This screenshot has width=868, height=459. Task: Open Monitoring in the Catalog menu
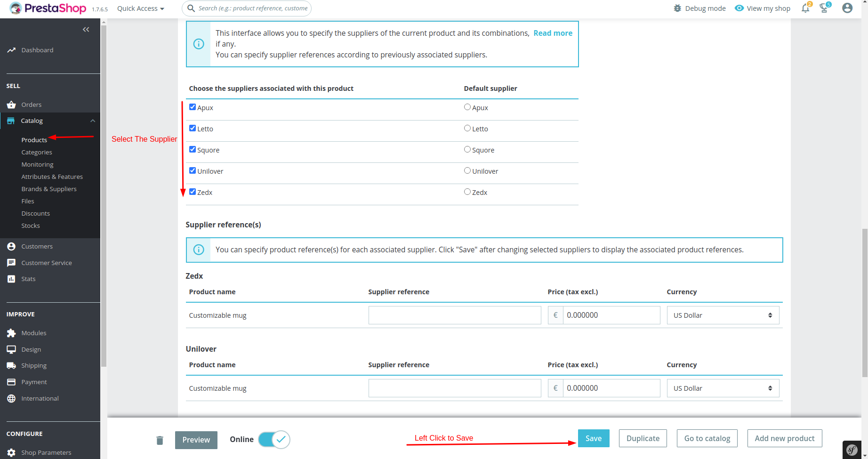click(37, 164)
